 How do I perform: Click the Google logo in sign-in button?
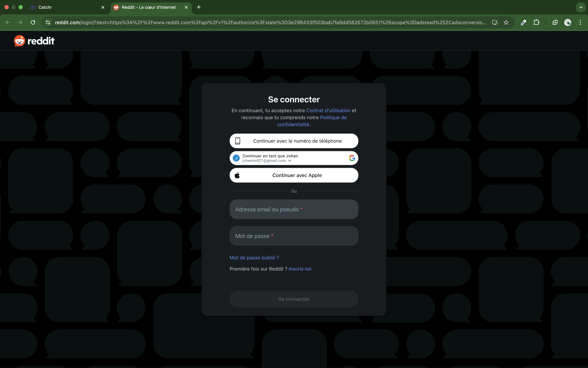click(x=352, y=158)
